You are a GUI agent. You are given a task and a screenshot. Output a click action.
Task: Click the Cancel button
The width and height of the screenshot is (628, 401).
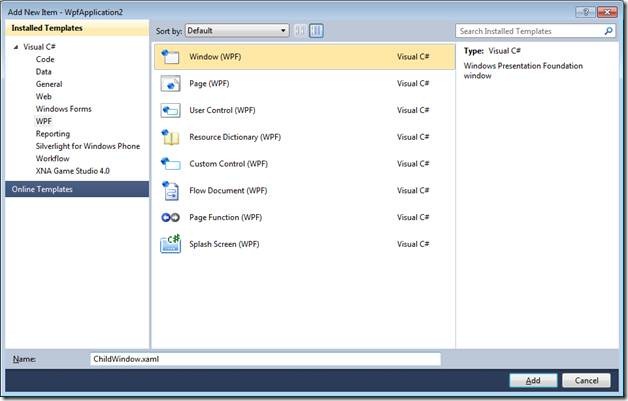tap(586, 380)
